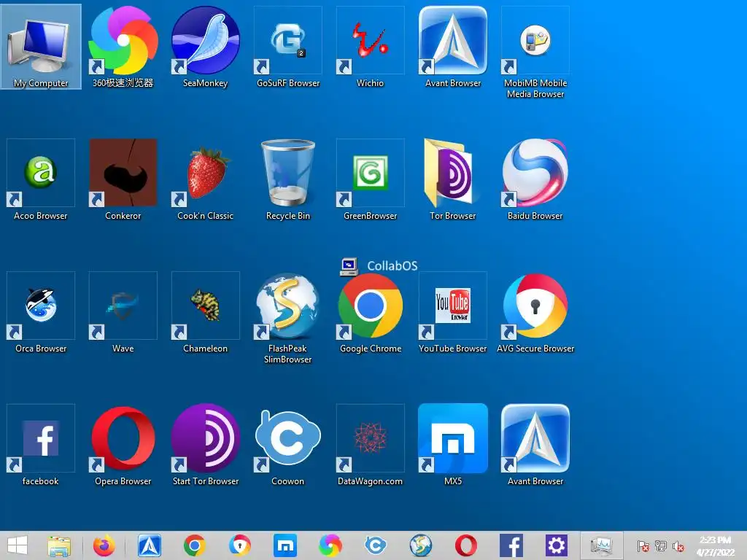Click the GoSuRF Browser desktop icon

pos(287,46)
